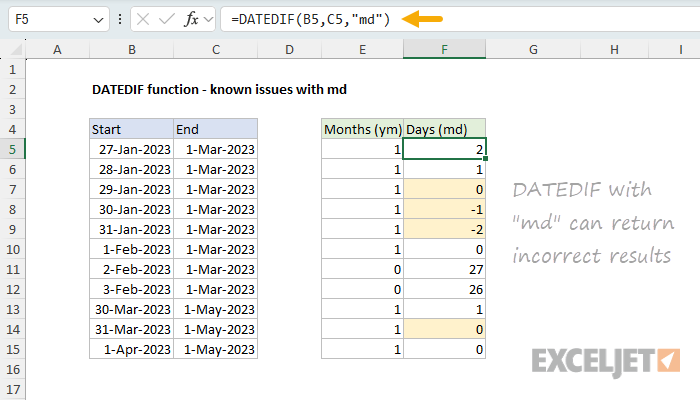Click the Name Box showing F5
This screenshot has height=400, width=700.
click(58, 19)
